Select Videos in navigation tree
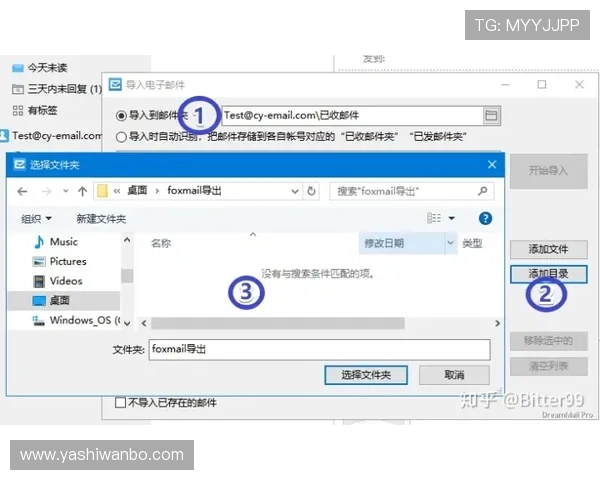This screenshot has width=600, height=480. pyautogui.click(x=66, y=281)
